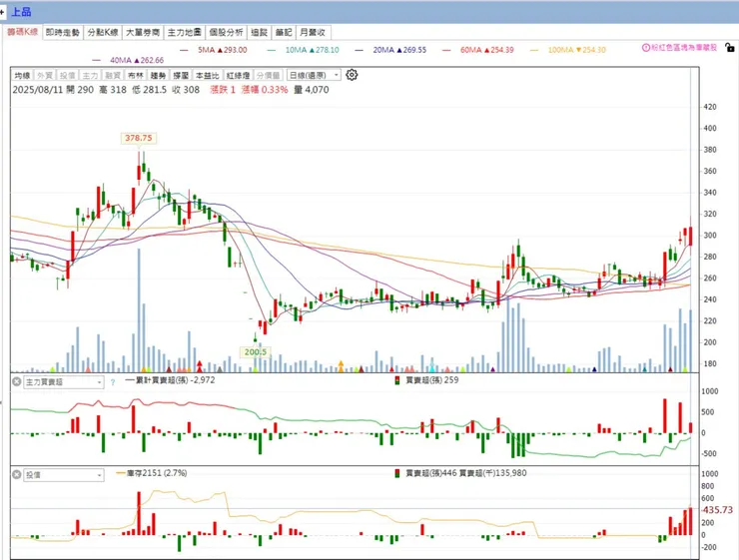This screenshot has height=560, width=739.
Task: Click the plus icon beside 上品
Action: coord(2,12)
